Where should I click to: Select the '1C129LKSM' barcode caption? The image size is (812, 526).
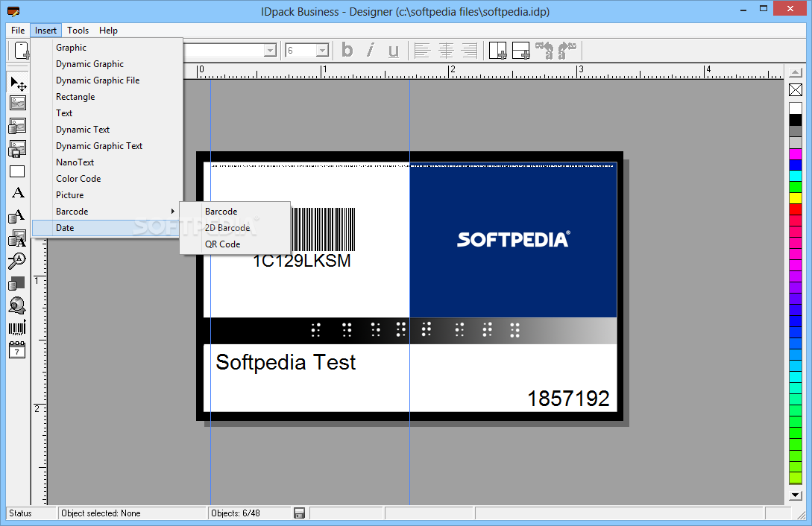click(302, 261)
